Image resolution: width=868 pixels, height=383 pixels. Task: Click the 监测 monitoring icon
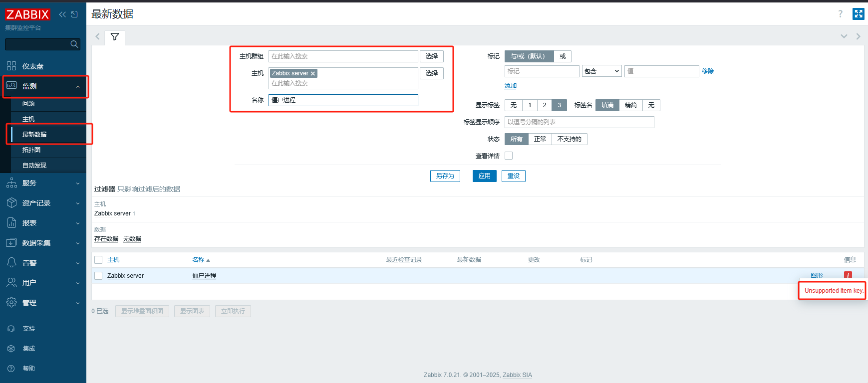coord(11,86)
